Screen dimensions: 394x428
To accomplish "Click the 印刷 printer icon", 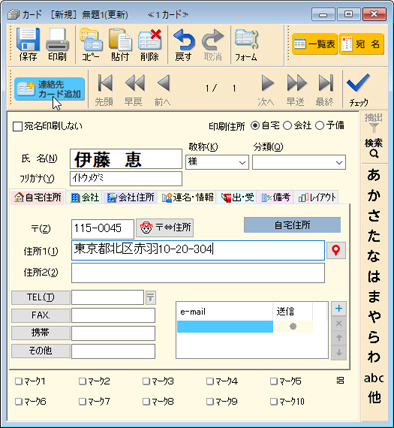I will pyautogui.click(x=57, y=40).
